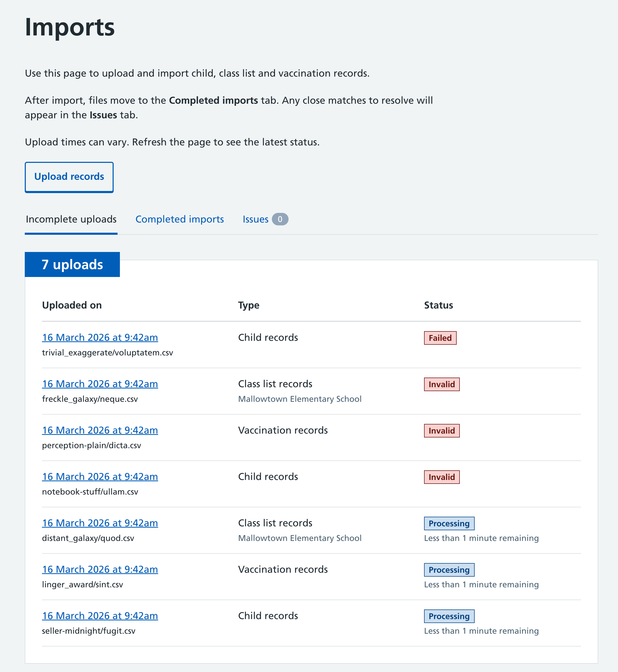Click the Processing badge for seller-midnight/fugit.csv
This screenshot has width=618, height=672.
click(449, 616)
